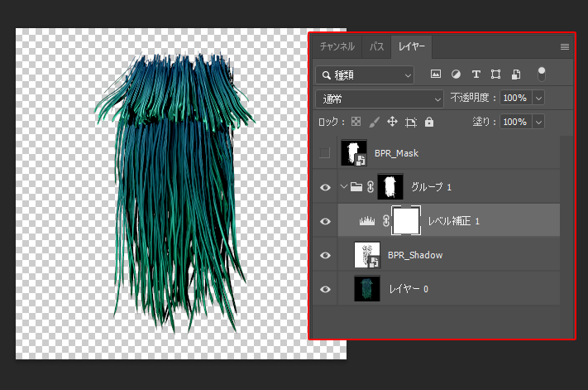Screen dimensions: 588x390
Task: Select the レベル補正 1 layer mask thumbnail
Action: pos(406,221)
